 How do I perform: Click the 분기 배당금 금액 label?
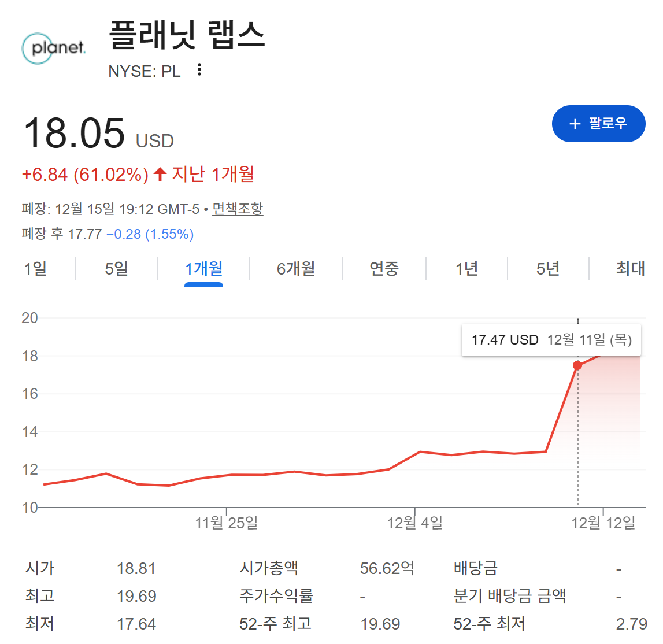(509, 596)
